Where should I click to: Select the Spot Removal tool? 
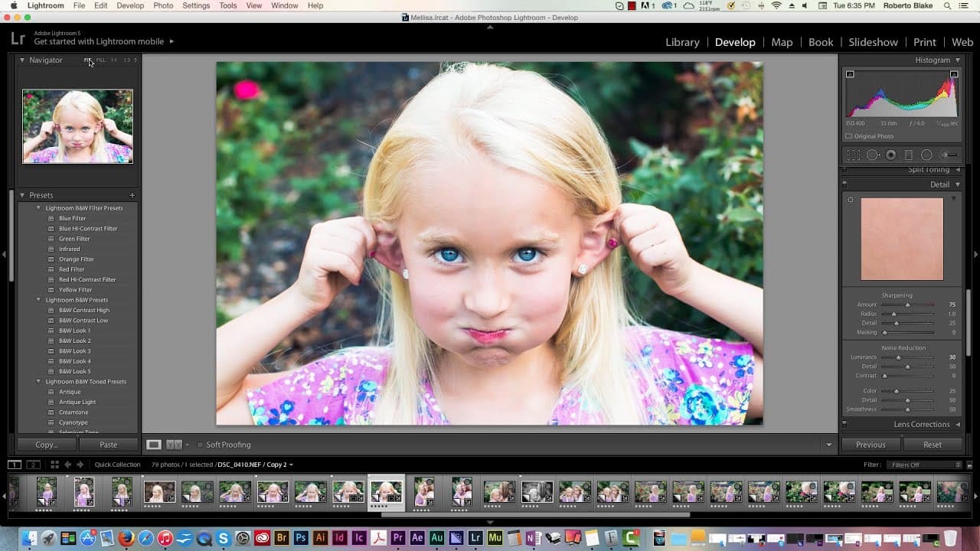(872, 155)
